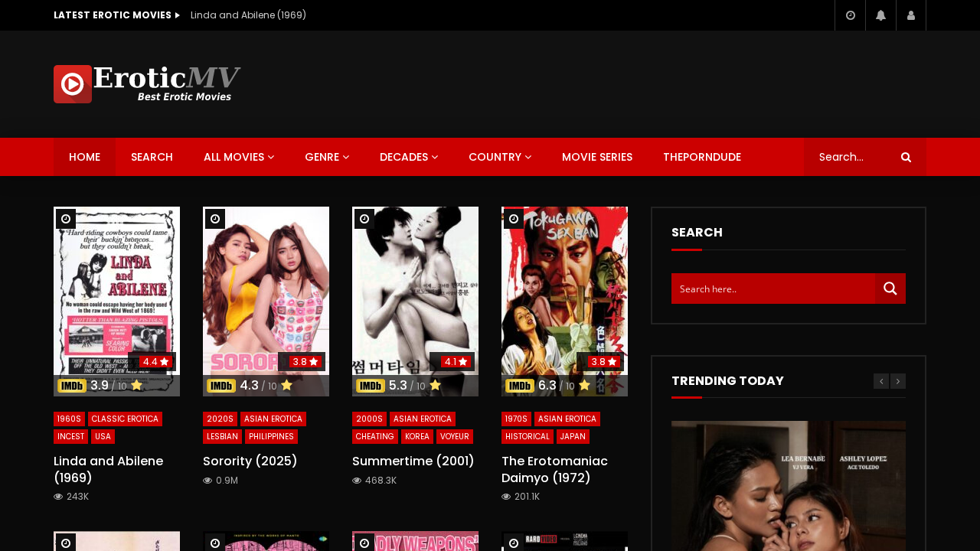Filter by the Historical tag
This screenshot has width=980, height=551.
tap(528, 436)
